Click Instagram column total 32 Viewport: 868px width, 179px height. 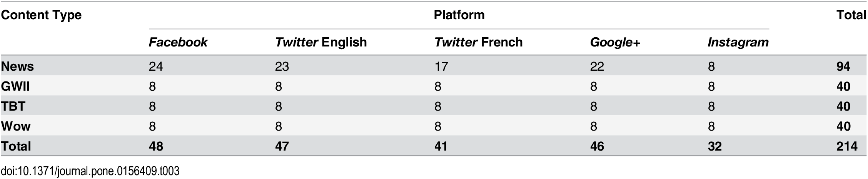click(714, 146)
